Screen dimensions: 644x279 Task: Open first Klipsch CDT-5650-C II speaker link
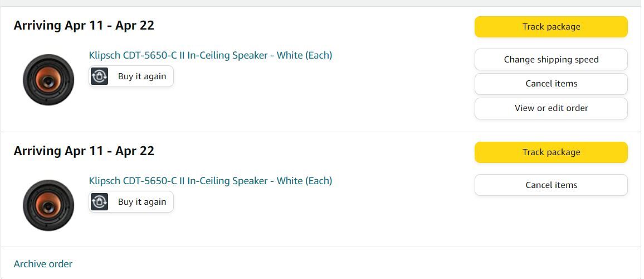(x=210, y=55)
